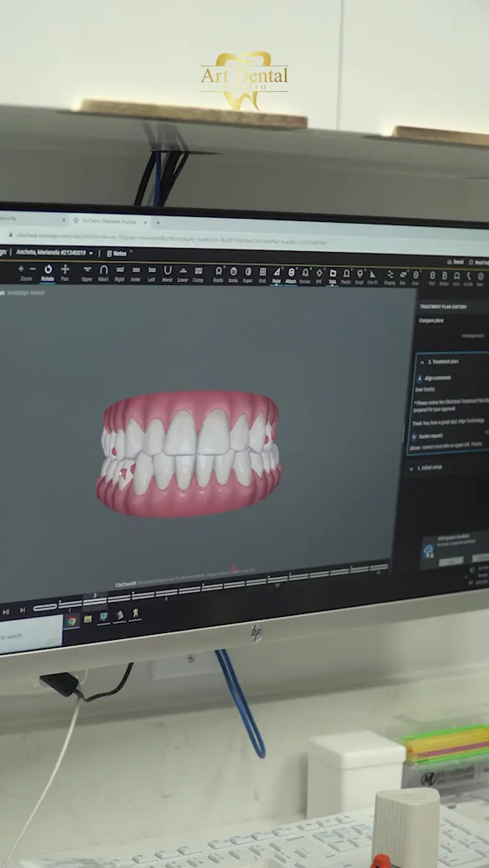Screen dimensions: 489x868
Task: Toggle the Ruler tool
Action: pyautogui.click(x=277, y=276)
